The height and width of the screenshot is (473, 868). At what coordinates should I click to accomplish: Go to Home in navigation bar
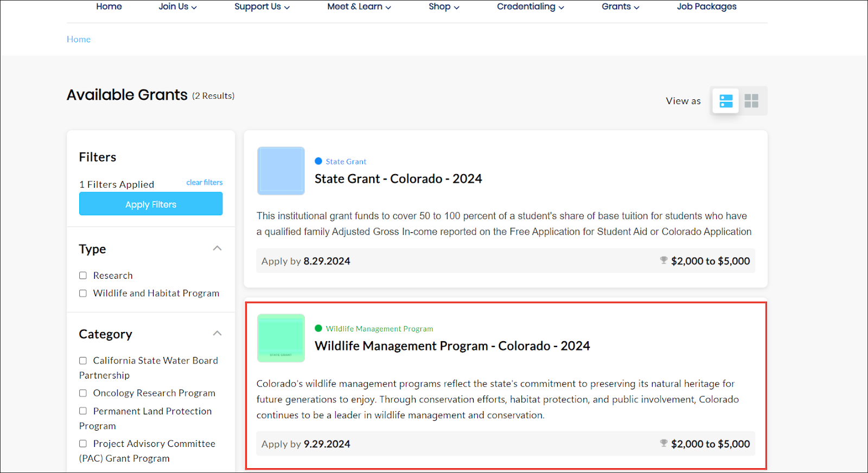109,7
